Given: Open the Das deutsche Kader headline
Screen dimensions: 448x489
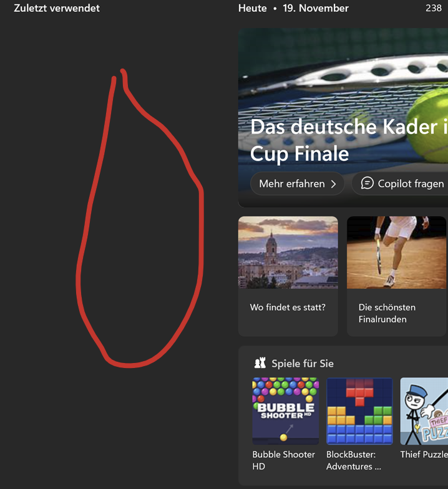Looking at the screenshot, I should pos(349,140).
